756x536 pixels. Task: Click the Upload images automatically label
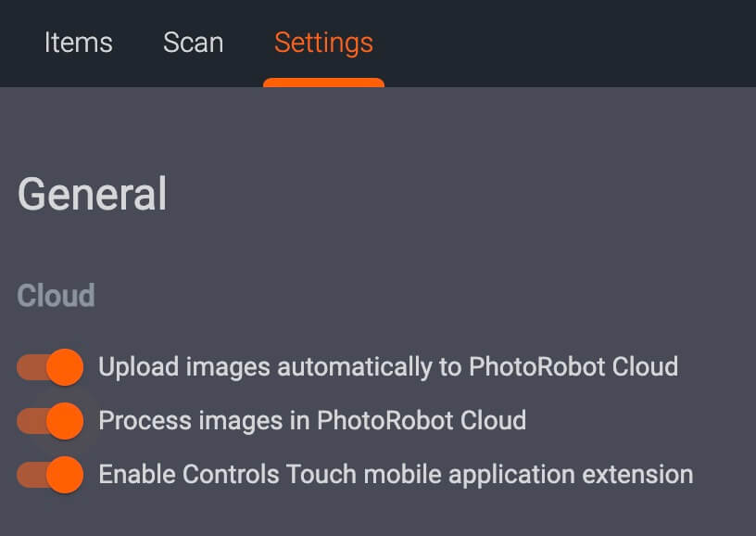coord(388,366)
